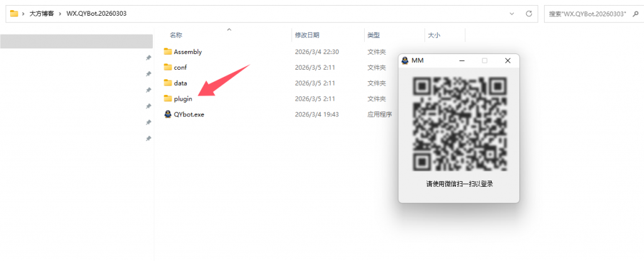644x261 pixels.
Task: Open the conf folder icon
Action: click(167, 67)
